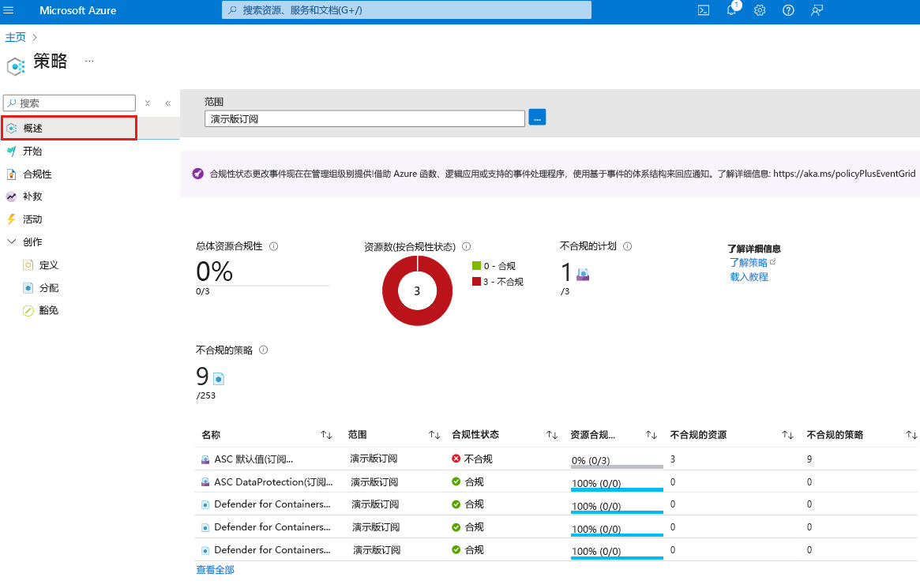
Task: Open the notifications bell
Action: pyautogui.click(x=732, y=10)
